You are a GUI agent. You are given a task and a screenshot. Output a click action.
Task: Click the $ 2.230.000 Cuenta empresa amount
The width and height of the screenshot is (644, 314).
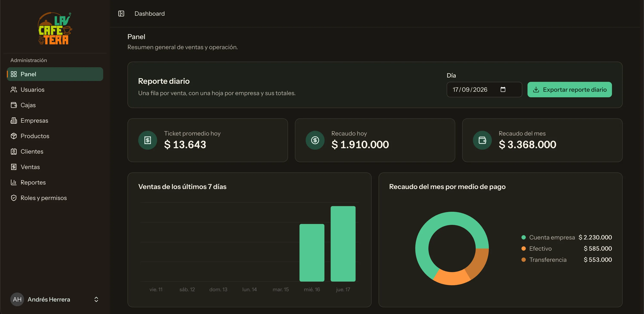pyautogui.click(x=595, y=237)
